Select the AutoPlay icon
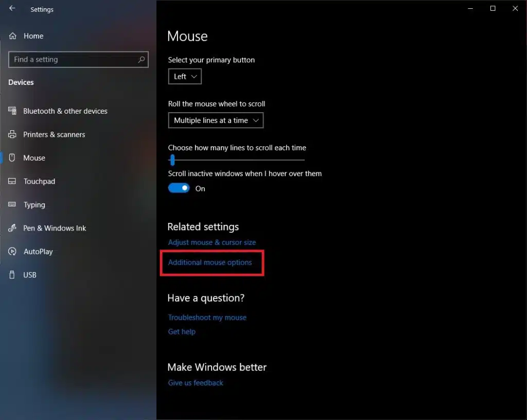This screenshot has width=527, height=420. 13,251
